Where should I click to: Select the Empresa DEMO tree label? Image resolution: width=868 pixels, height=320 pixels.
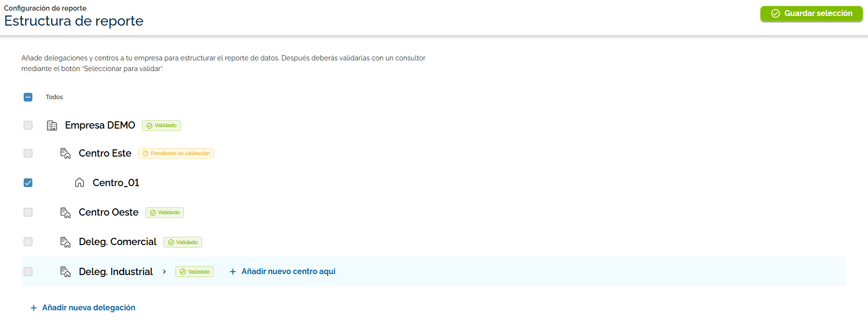[x=100, y=125]
